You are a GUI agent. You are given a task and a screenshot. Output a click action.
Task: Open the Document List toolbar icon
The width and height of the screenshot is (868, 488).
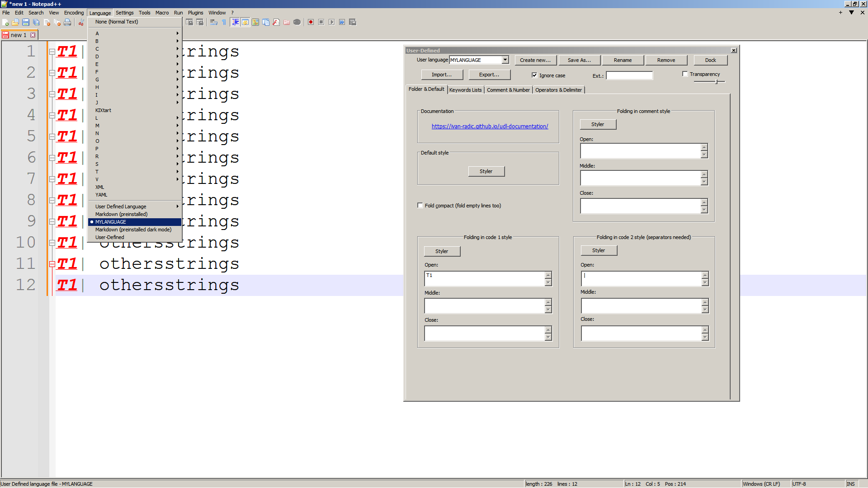[x=266, y=22]
